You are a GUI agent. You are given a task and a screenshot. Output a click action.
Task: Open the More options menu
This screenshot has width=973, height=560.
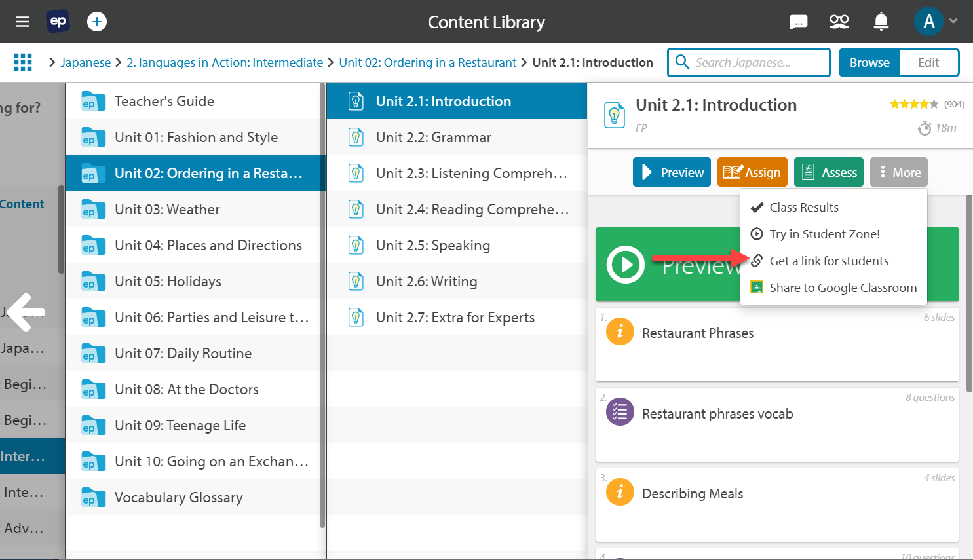898,172
